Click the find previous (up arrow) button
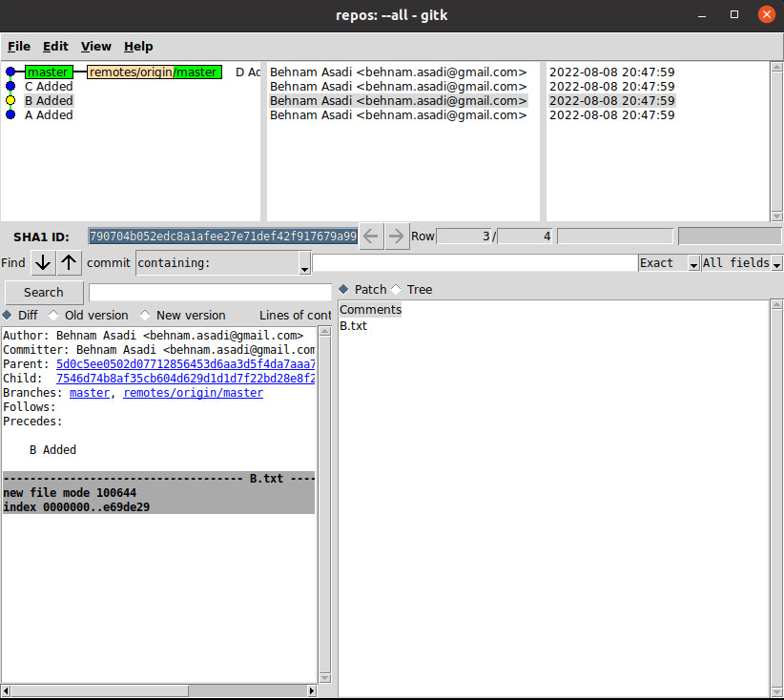Viewport: 784px width, 700px height. (70, 263)
